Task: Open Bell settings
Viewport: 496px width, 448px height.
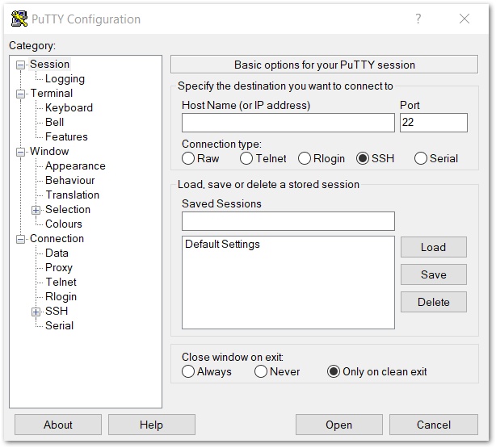Action: click(54, 123)
